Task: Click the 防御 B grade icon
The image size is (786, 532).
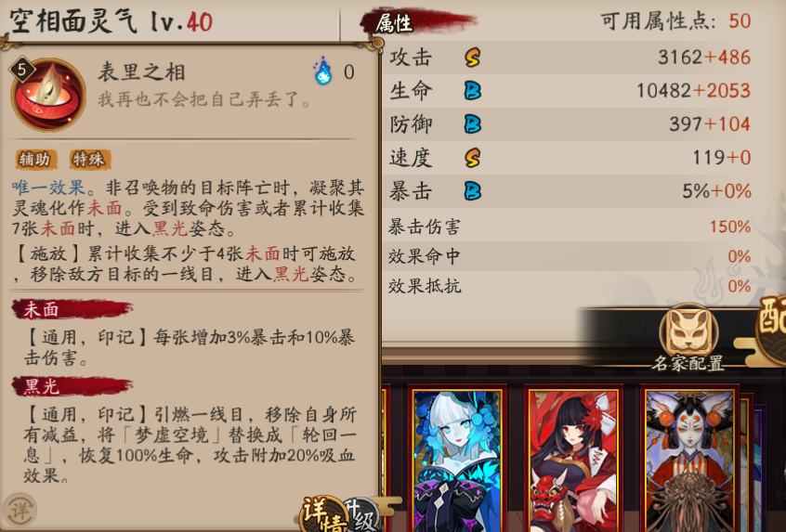Action: coord(472,124)
